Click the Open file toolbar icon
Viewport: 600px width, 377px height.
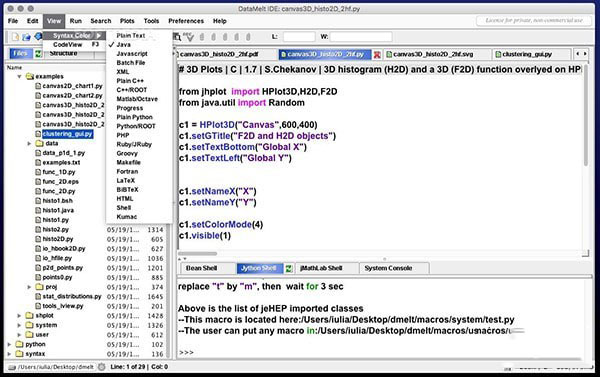pyautogui.click(x=26, y=37)
